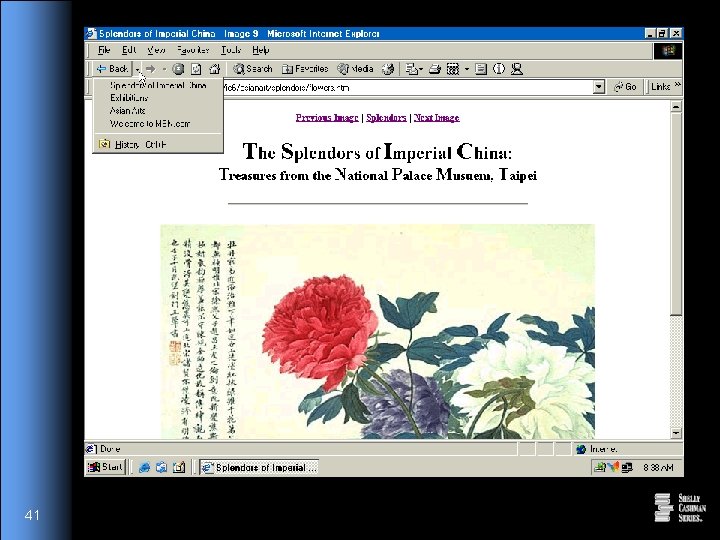Screen dimensions: 720x540
Task: Open the View menu
Action: (x=156, y=50)
